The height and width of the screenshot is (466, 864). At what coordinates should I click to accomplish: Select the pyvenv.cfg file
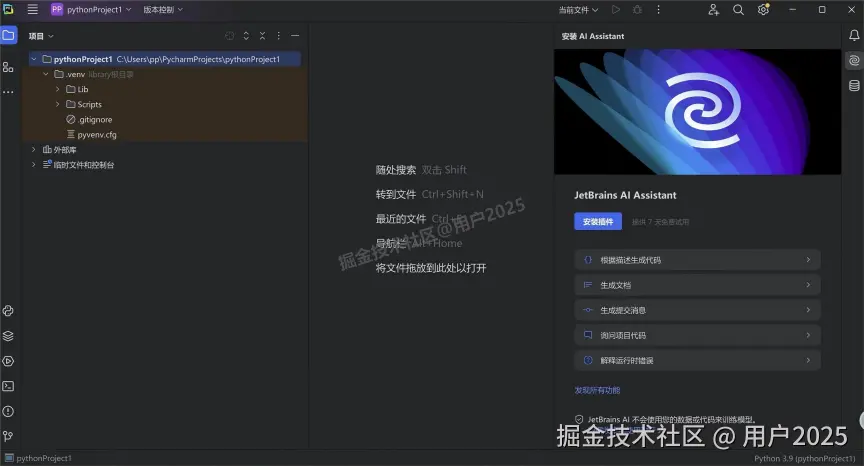click(91, 134)
